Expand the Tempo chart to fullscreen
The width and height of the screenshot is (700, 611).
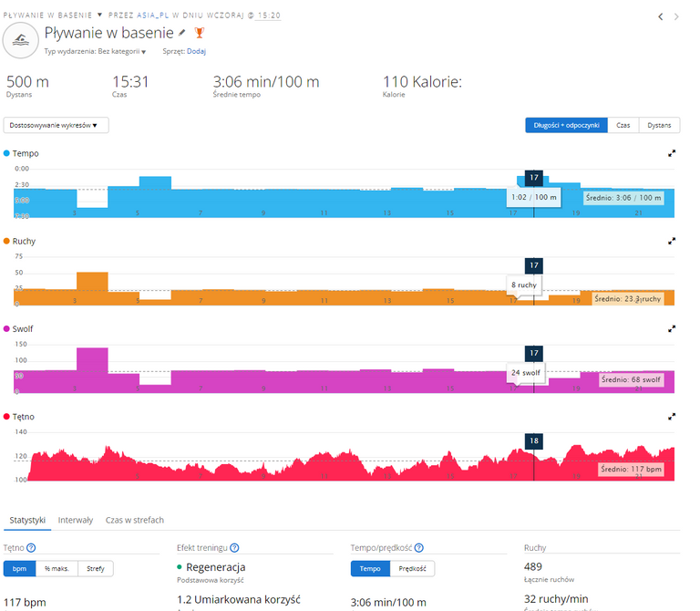[x=672, y=153]
